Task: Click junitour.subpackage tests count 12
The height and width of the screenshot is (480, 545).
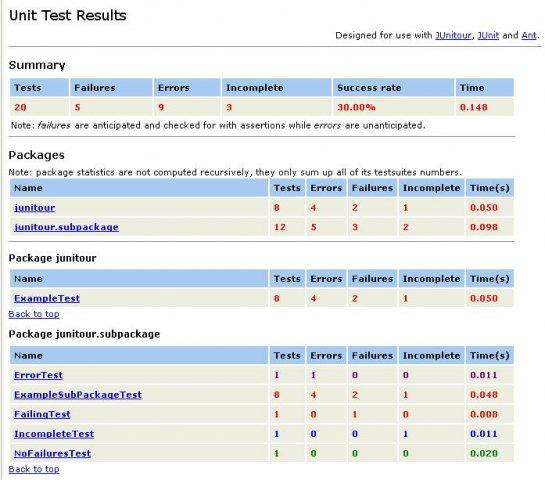Action: pos(280,227)
